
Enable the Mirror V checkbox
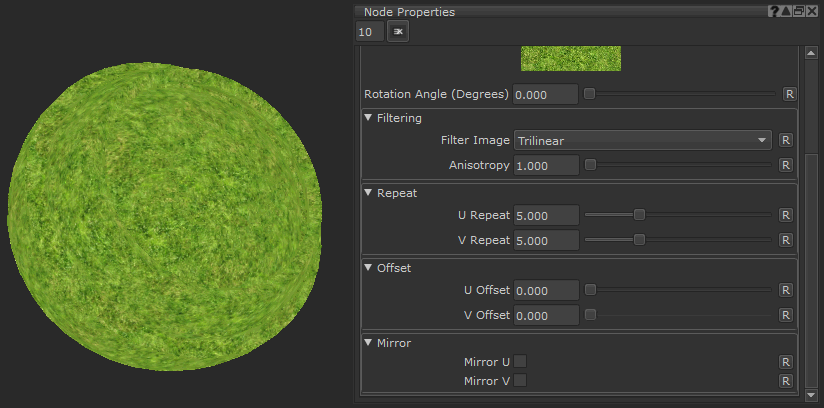click(520, 381)
